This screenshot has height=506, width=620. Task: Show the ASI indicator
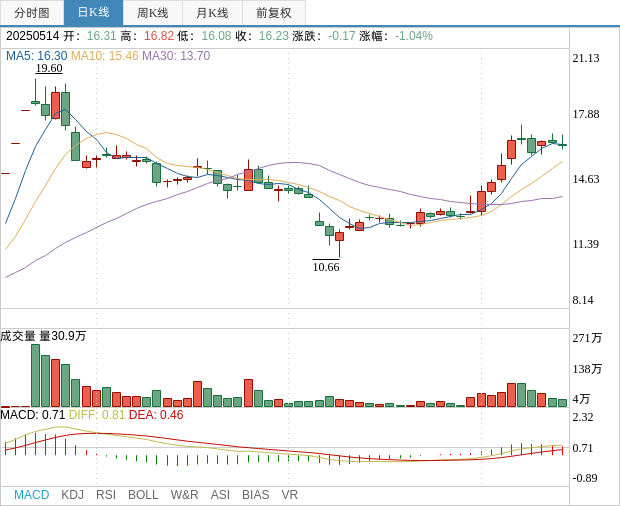pos(220,495)
